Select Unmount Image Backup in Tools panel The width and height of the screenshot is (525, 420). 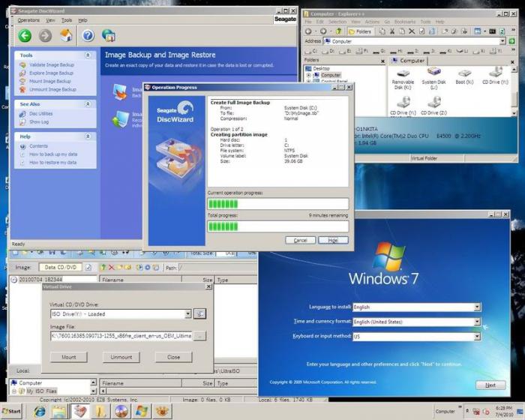(x=52, y=89)
